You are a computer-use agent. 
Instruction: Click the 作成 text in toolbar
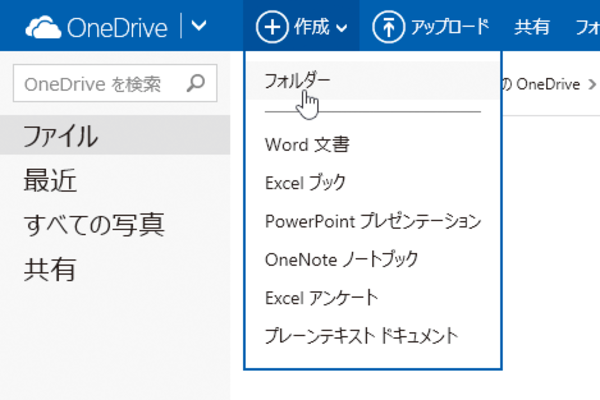tap(311, 27)
